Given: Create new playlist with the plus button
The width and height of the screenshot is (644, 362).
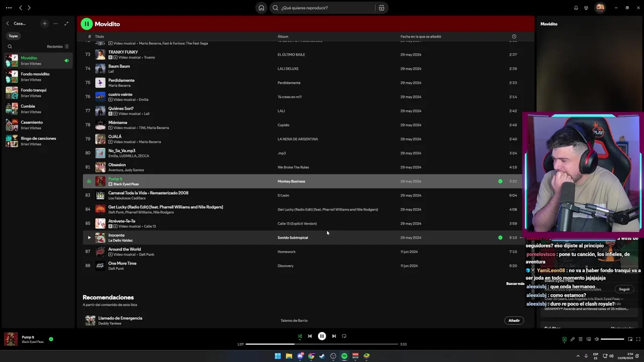Looking at the screenshot, I should 44,24.
